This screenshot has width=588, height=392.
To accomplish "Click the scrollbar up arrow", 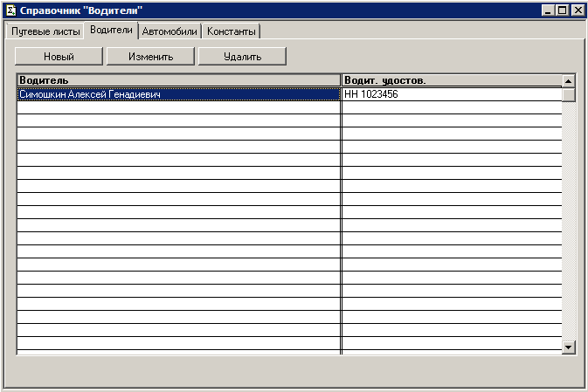I will pyautogui.click(x=568, y=80).
